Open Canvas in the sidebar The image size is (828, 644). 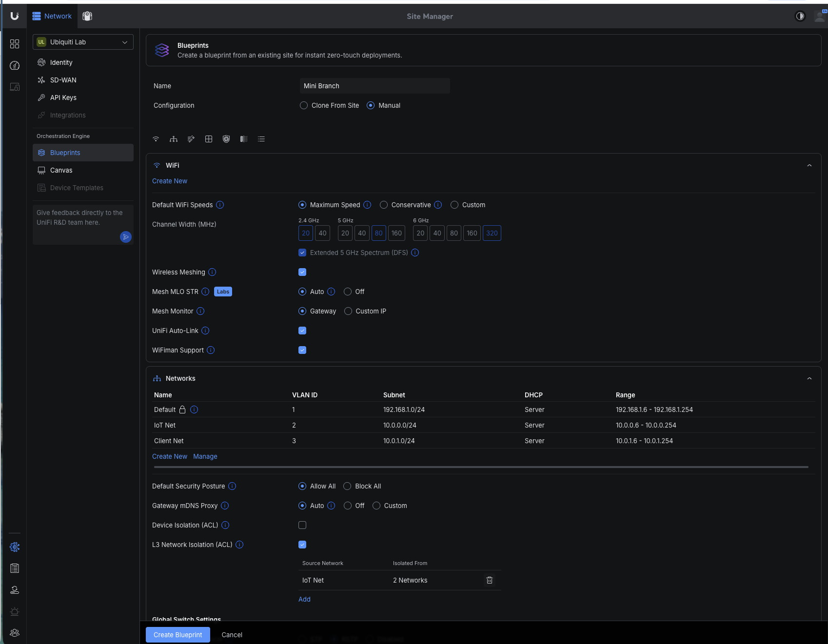[x=61, y=170]
